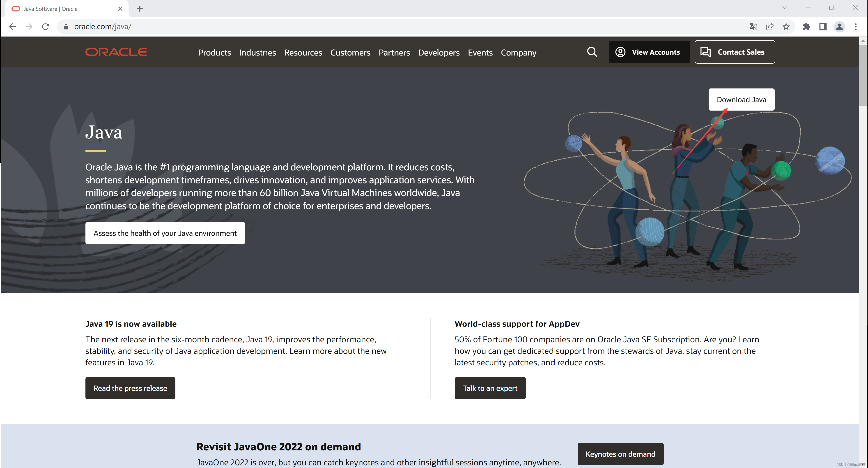Click the Contact Sales button

click(x=735, y=52)
